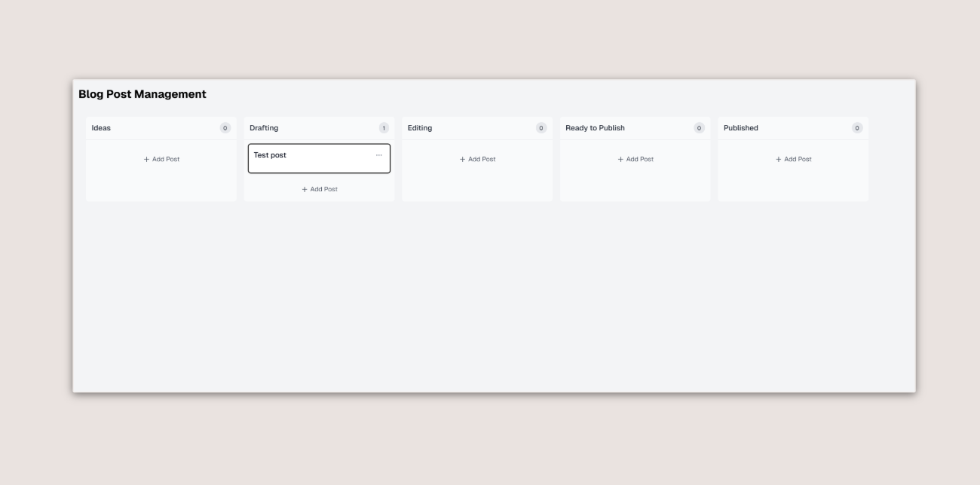Click the Blog Post Management title
Image resolution: width=980 pixels, height=485 pixels.
[143, 94]
